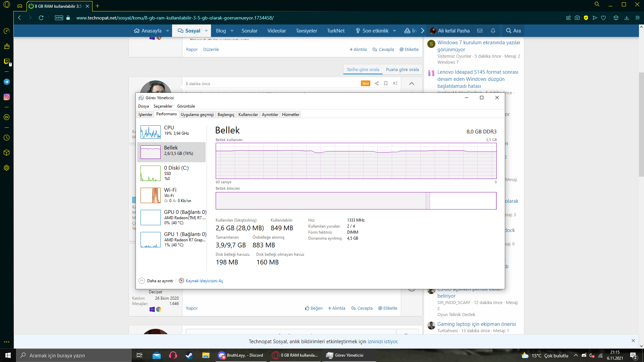
Task: Open notifications bell on forum header
Action: point(493,31)
